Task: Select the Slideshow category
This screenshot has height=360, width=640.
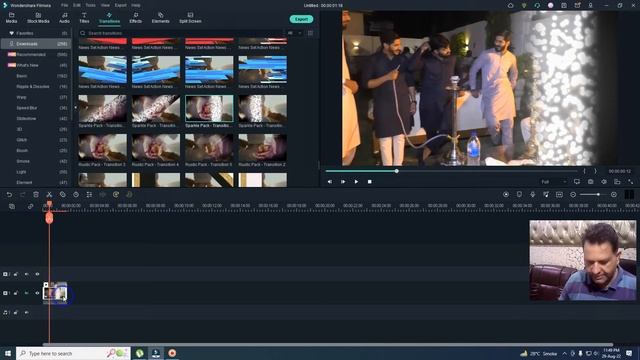Action: point(36,118)
